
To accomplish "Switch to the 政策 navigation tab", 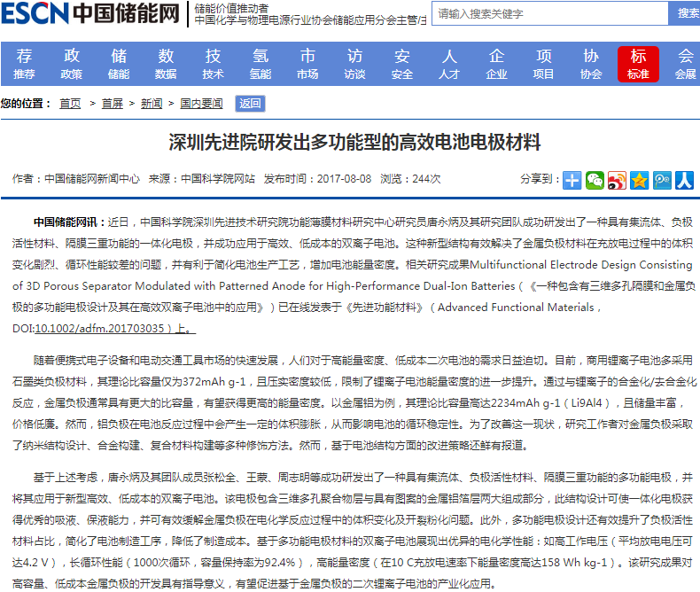I will point(71,64).
